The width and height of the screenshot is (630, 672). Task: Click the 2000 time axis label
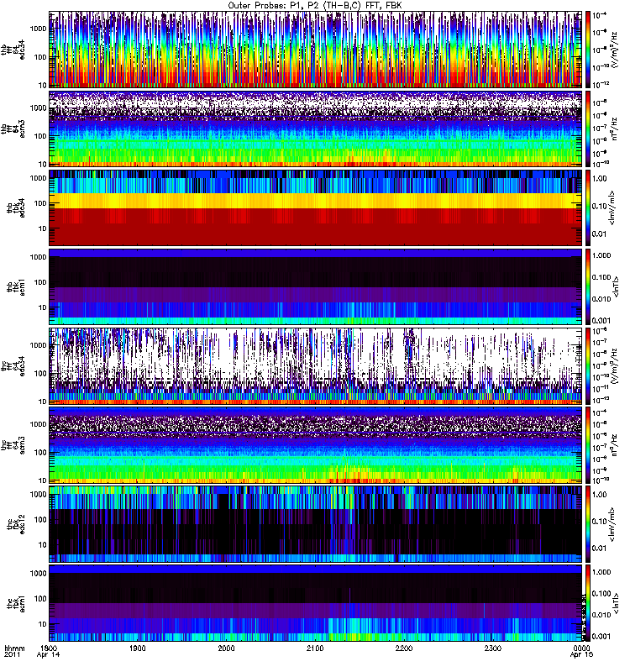tap(226, 648)
